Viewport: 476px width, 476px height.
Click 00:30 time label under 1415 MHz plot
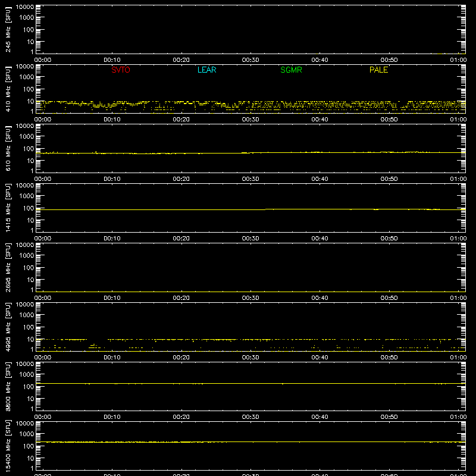click(x=250, y=239)
